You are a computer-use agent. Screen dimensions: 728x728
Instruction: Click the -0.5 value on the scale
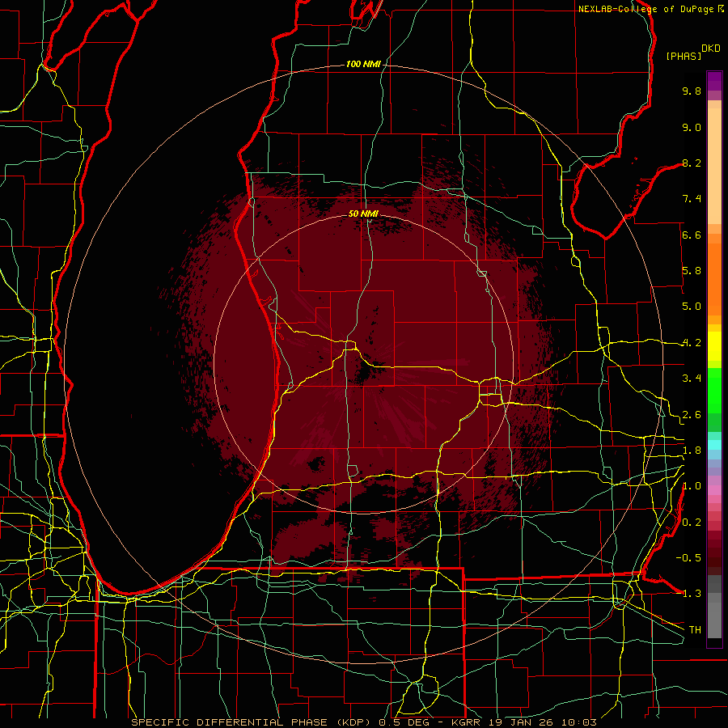688,557
